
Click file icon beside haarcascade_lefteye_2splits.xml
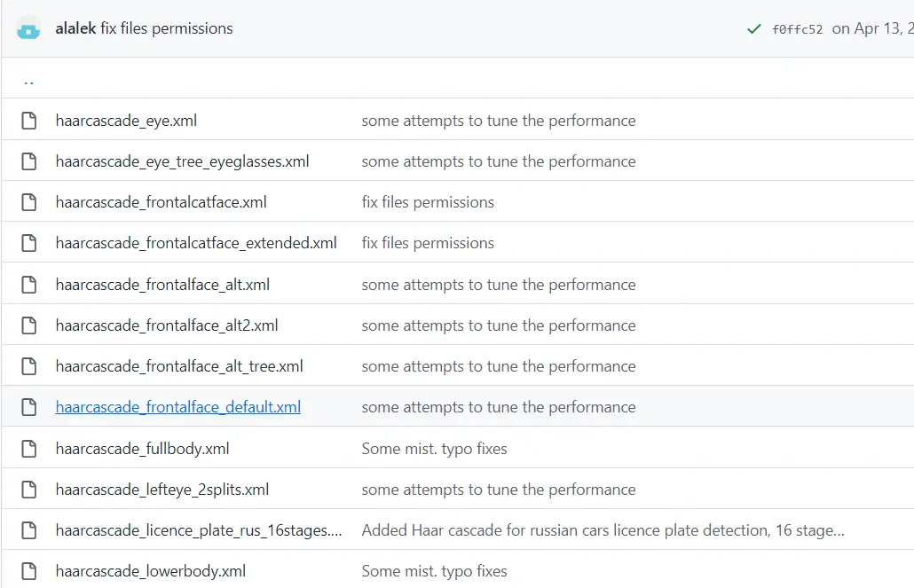pyautogui.click(x=28, y=490)
